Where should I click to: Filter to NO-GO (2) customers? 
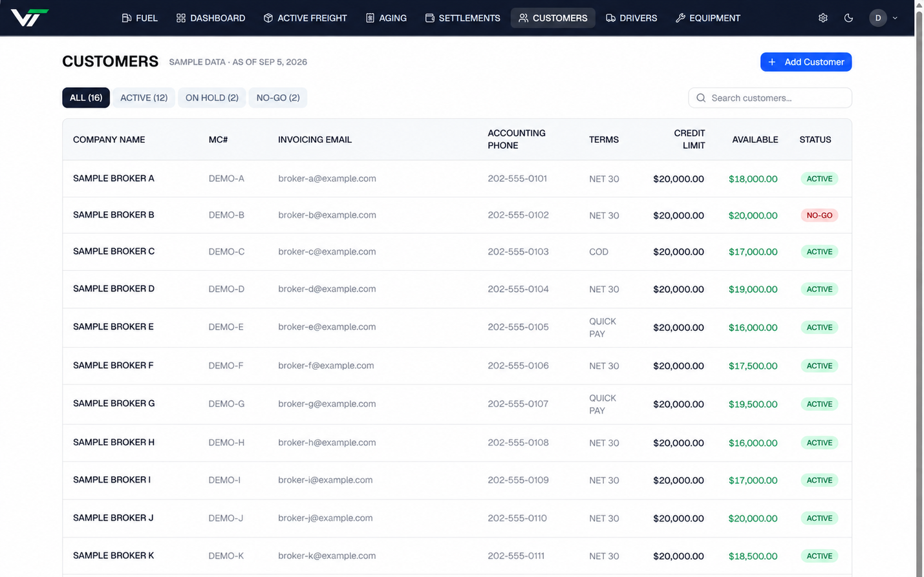(278, 98)
